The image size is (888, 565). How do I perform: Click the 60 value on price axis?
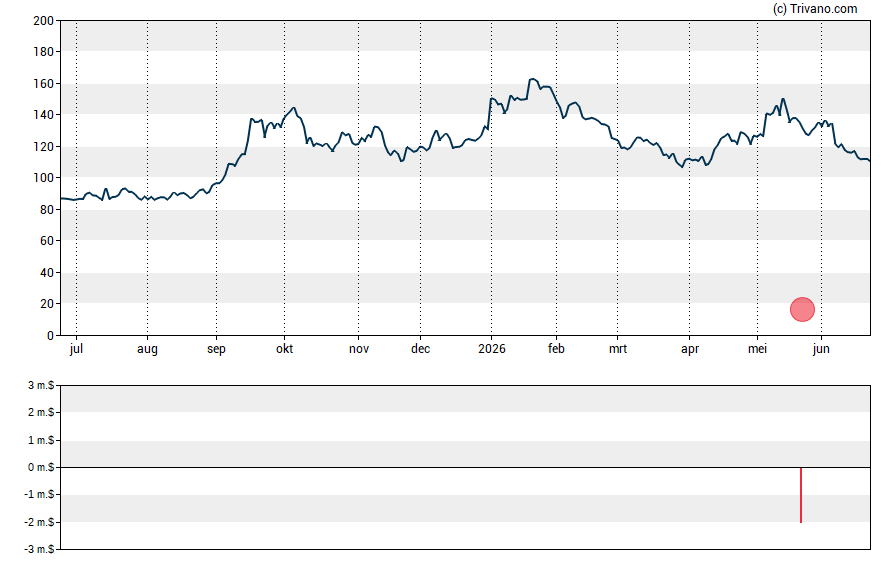[47, 241]
